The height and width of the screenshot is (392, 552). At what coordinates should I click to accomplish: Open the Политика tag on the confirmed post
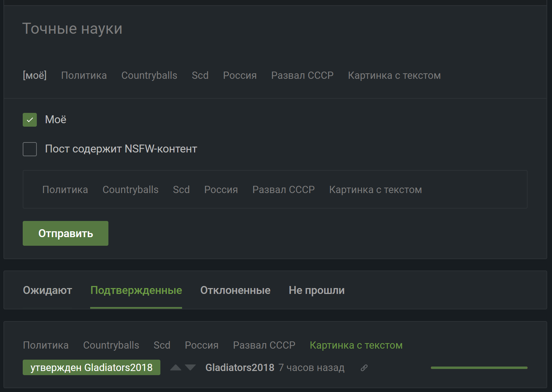(46, 345)
